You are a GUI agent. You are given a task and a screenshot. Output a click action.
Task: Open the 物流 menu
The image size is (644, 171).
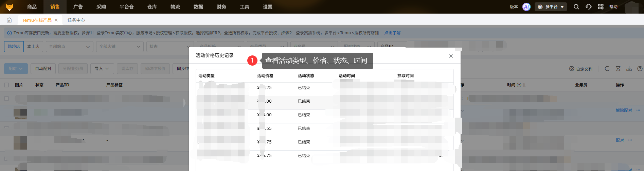tap(175, 7)
